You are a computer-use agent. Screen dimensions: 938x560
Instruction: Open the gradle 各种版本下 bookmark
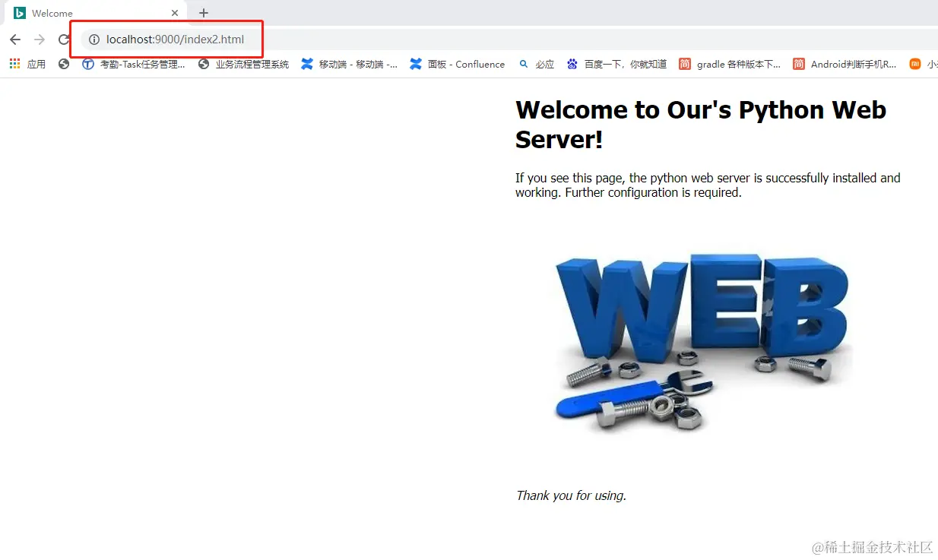(730, 65)
